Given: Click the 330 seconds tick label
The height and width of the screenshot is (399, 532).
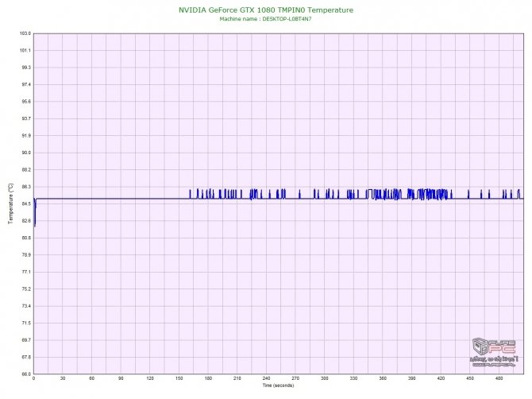Looking at the screenshot, I should click(x=353, y=378).
